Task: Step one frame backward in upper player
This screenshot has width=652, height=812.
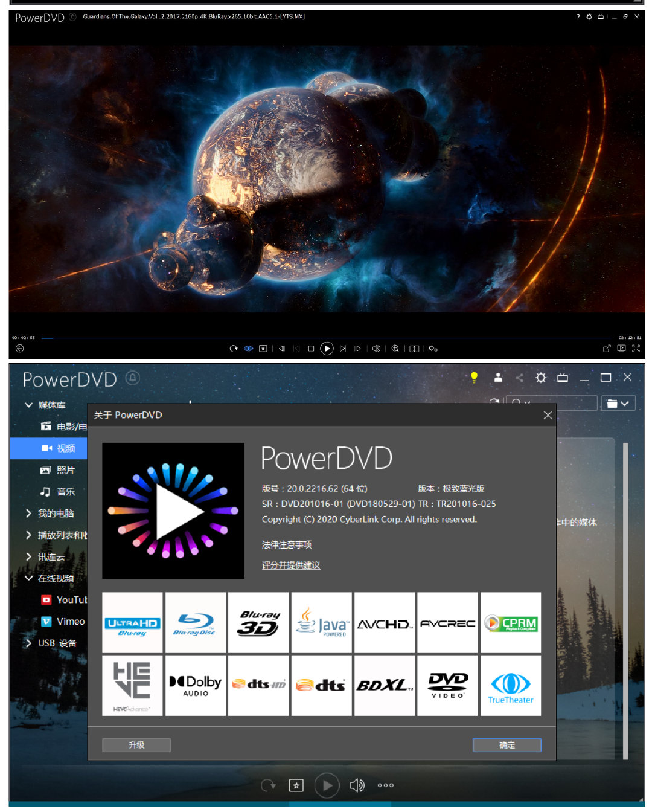Action: 282,349
